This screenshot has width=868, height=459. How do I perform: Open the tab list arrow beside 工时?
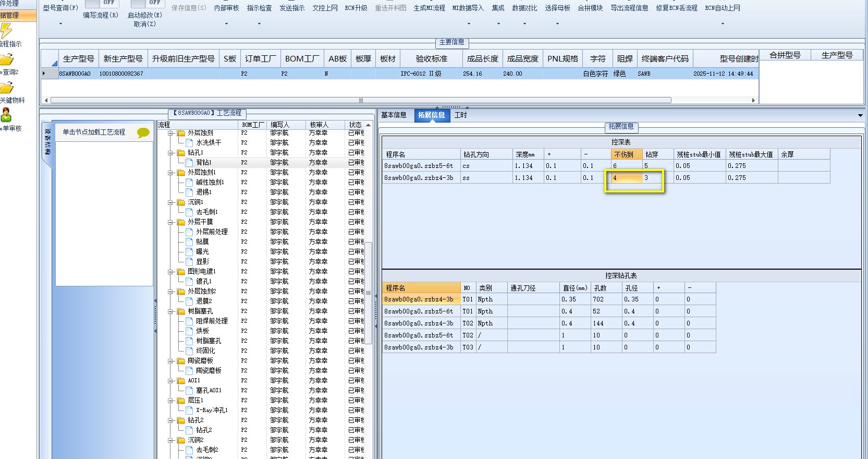(860, 115)
